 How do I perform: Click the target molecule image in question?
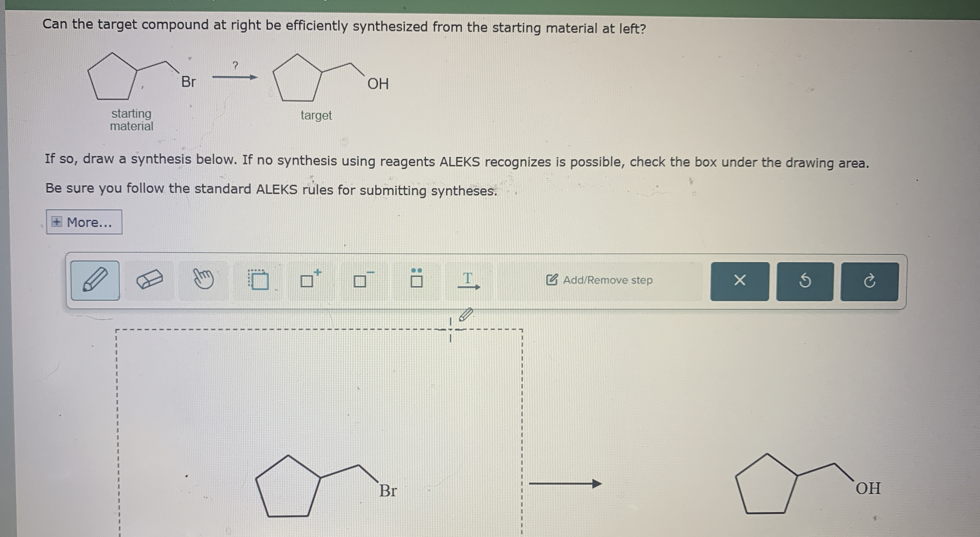coord(330,78)
